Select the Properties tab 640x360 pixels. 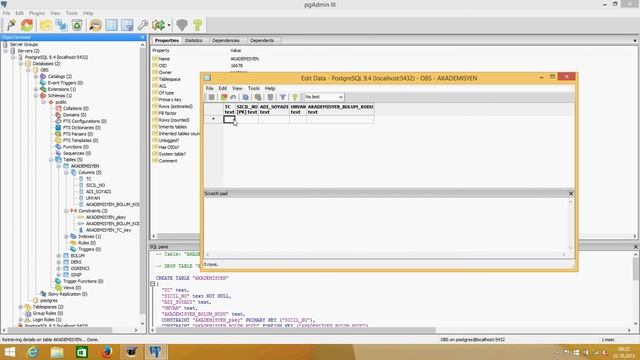tap(167, 40)
